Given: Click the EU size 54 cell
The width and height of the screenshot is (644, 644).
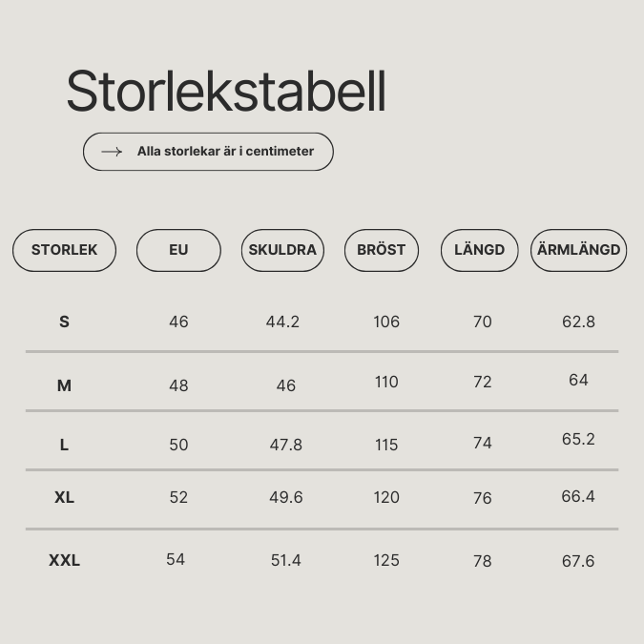Looking at the screenshot, I should click(x=176, y=559).
